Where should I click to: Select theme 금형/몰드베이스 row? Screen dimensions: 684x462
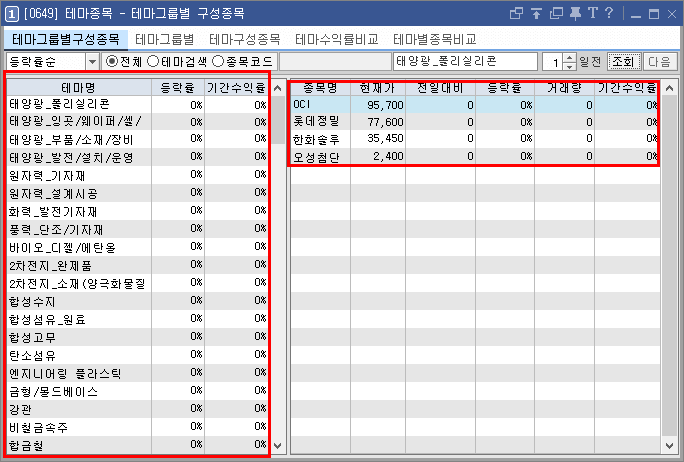[137, 391]
